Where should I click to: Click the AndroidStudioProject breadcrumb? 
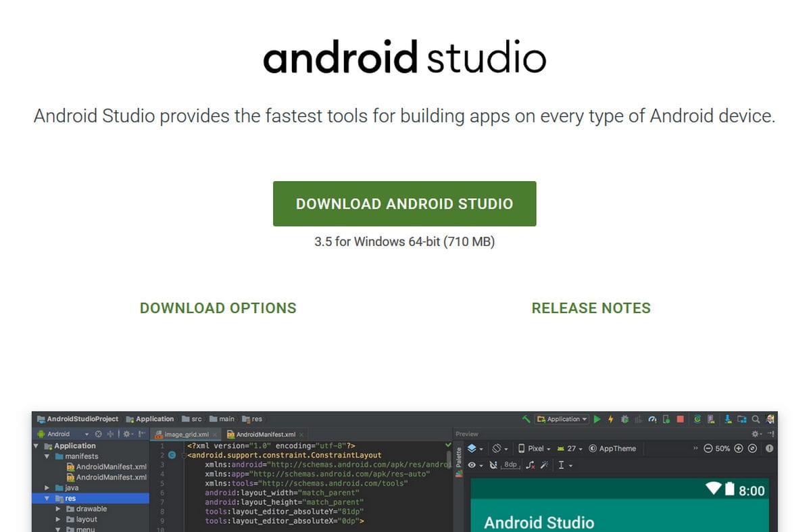pyautogui.click(x=78, y=419)
